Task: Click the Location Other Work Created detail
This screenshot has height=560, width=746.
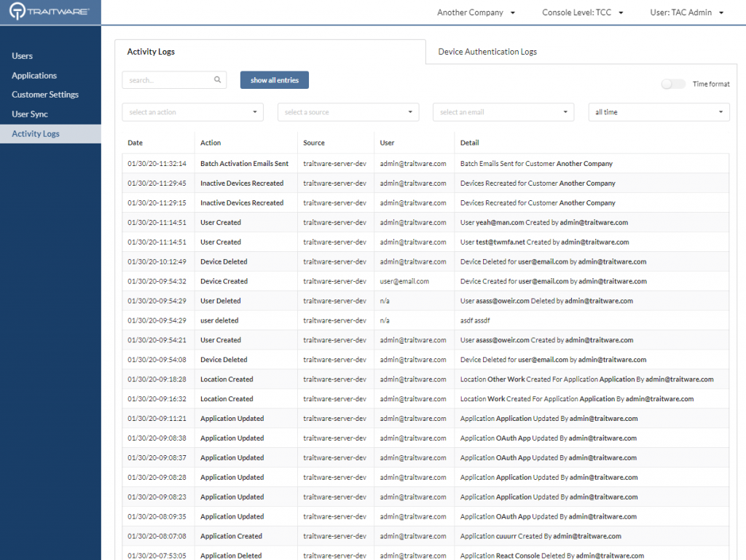Action: click(x=586, y=379)
